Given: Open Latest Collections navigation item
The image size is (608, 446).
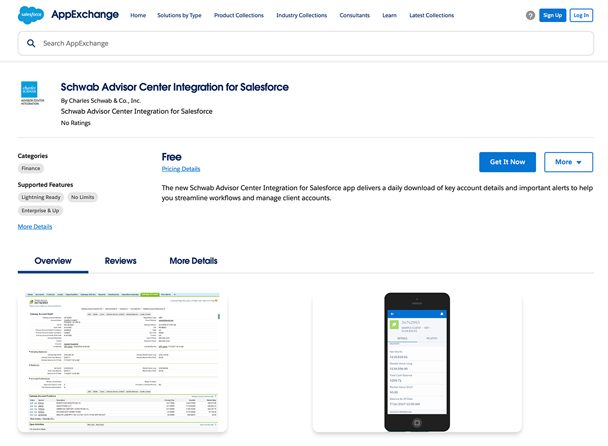Looking at the screenshot, I should coord(432,16).
